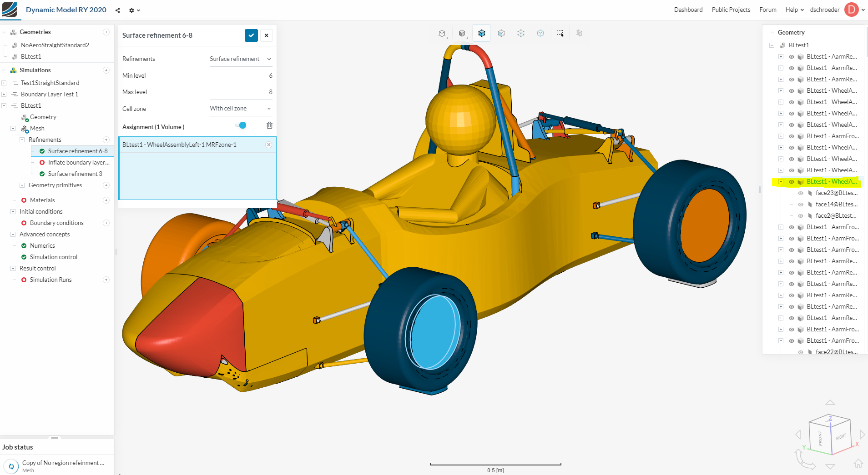Expand the Geometry primitives tree node
This screenshot has width=868, height=475.
click(22, 185)
